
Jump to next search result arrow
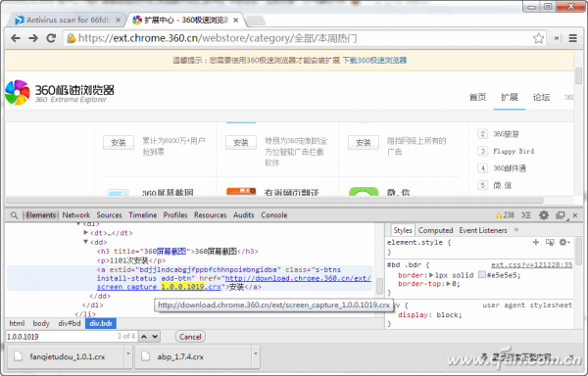tap(155, 336)
